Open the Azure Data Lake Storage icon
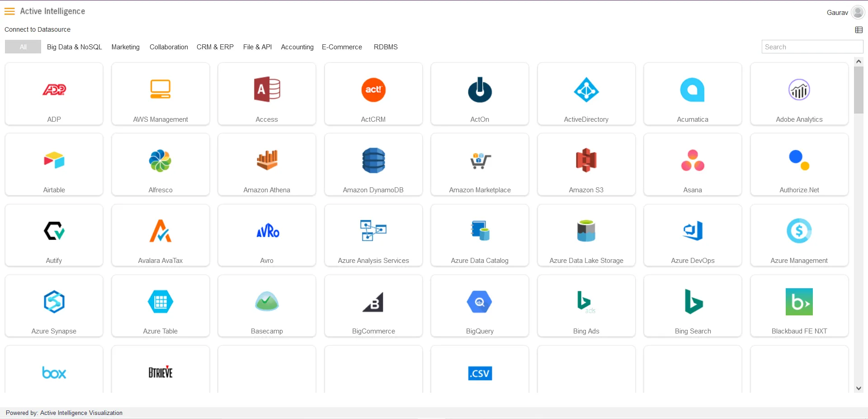 [x=586, y=231]
